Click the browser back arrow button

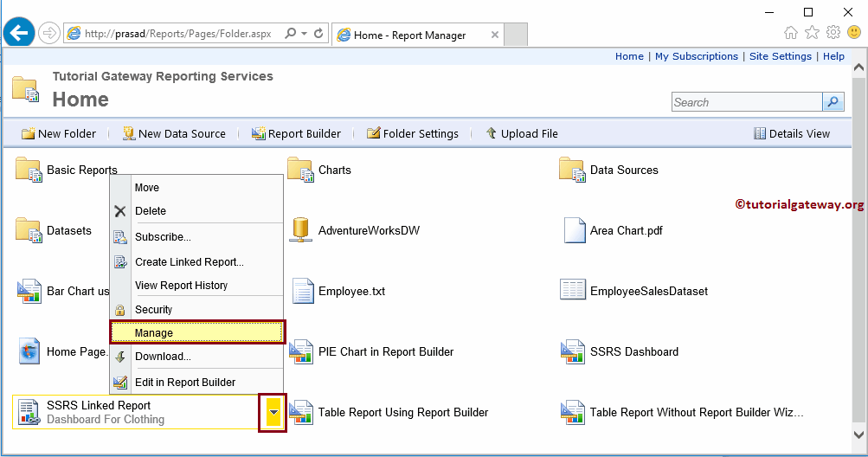(x=19, y=33)
